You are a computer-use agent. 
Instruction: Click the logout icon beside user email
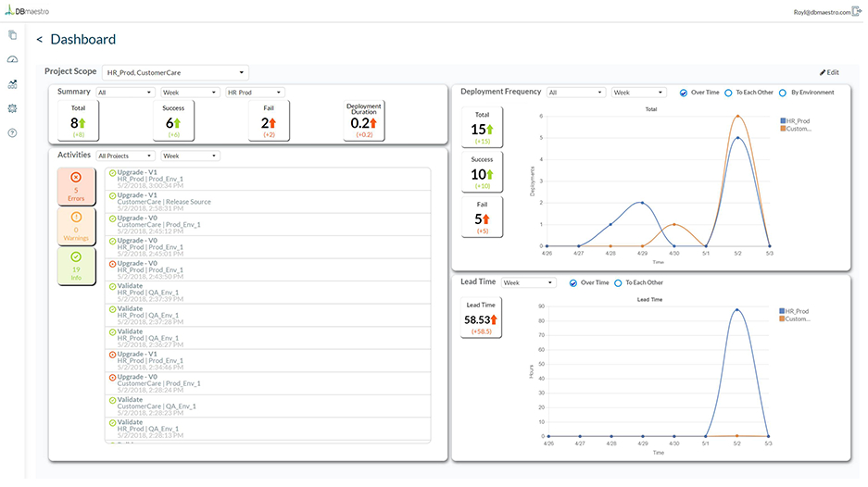pyautogui.click(x=857, y=10)
